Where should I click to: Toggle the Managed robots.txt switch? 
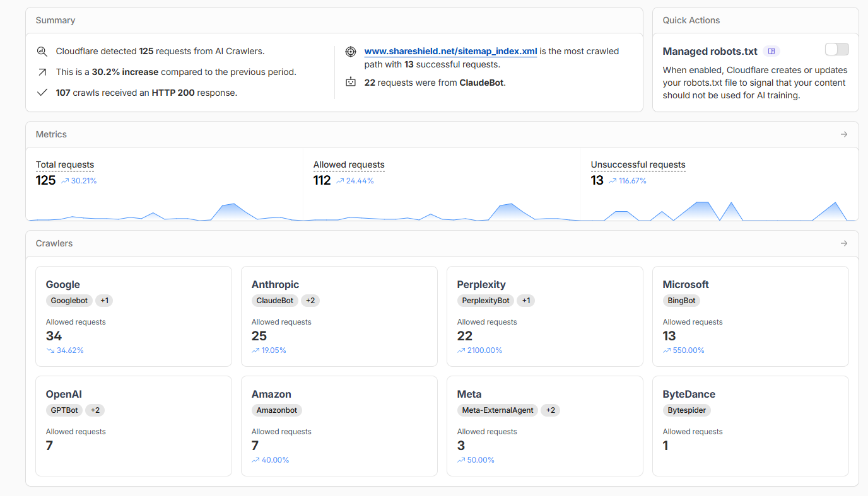click(836, 50)
